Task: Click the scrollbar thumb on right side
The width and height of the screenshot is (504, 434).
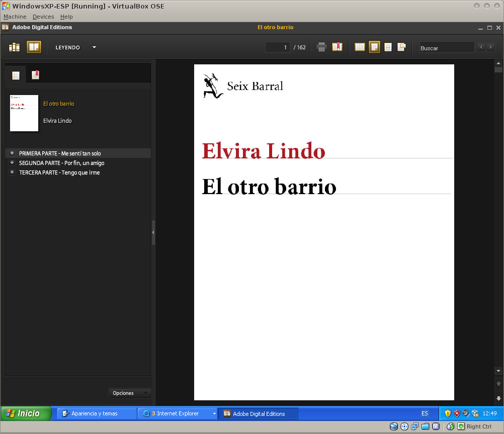Action: (x=498, y=70)
